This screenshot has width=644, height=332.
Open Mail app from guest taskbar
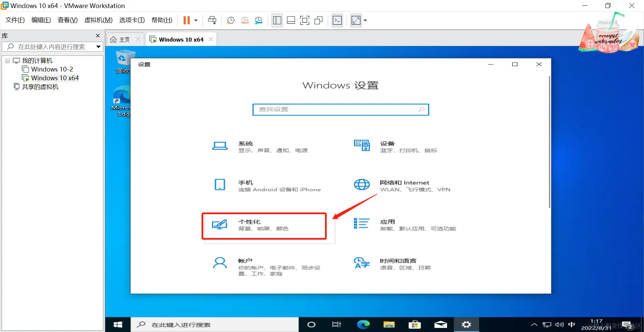click(x=440, y=325)
